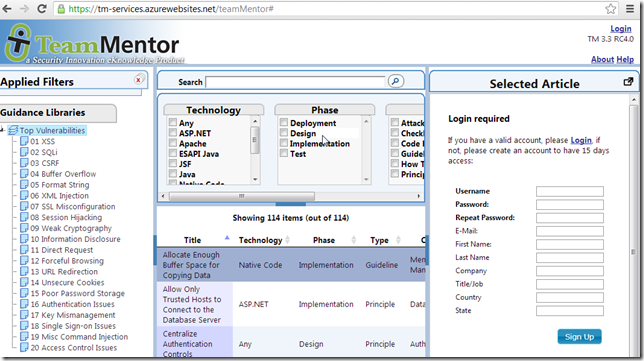Click the icon beside 14 Unsecure Cookies

click(24, 283)
